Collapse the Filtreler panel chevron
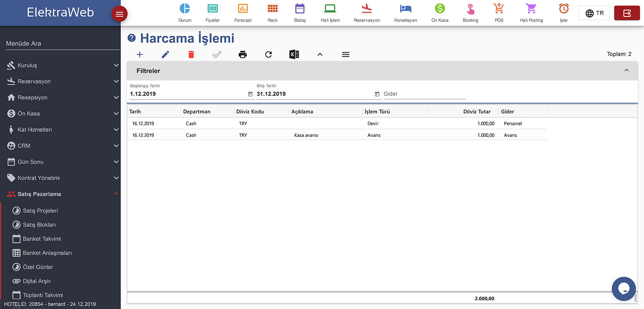This screenshot has width=644, height=309. point(627,70)
